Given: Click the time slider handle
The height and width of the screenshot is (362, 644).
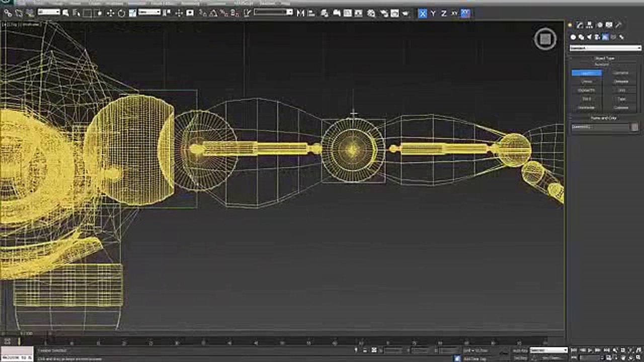Looking at the screenshot, I should (x=25, y=333).
